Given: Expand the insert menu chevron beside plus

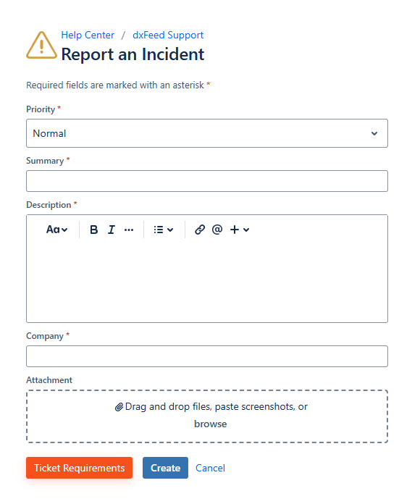Looking at the screenshot, I should click(x=246, y=230).
